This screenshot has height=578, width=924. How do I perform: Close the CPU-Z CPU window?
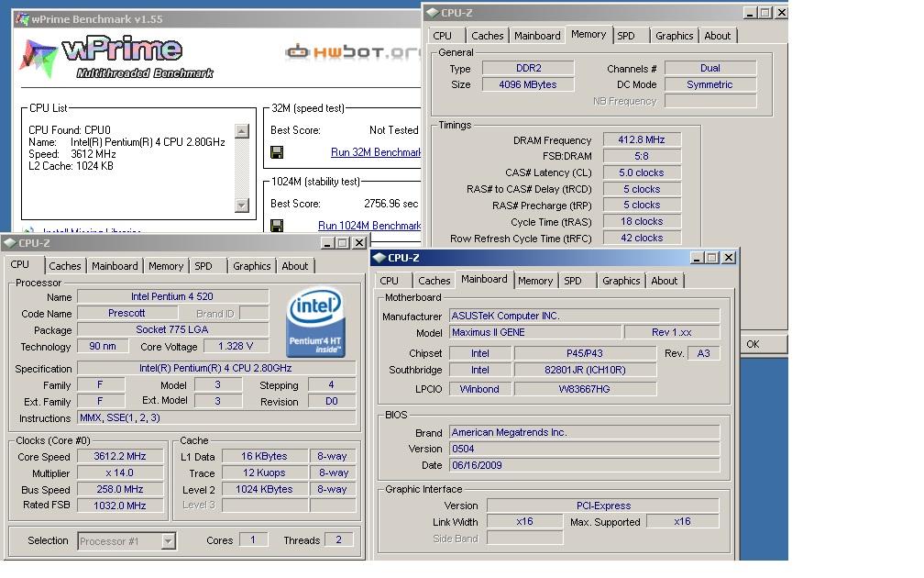point(359,243)
